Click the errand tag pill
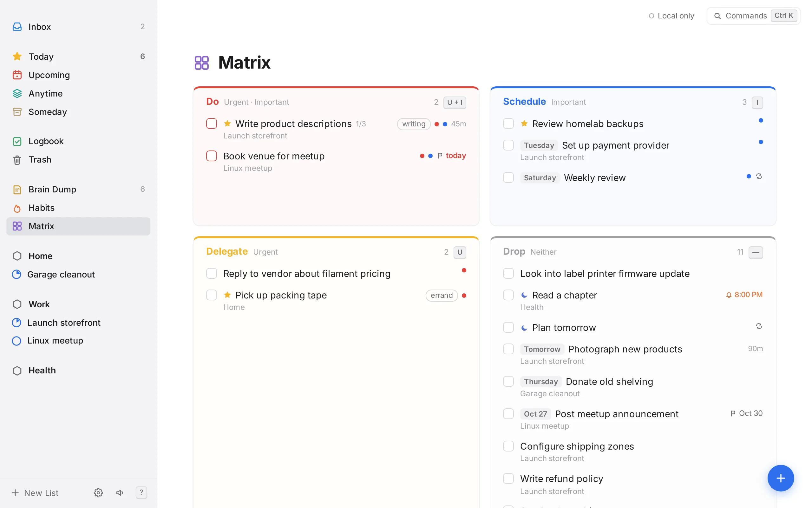The image size is (812, 508). pos(442,295)
